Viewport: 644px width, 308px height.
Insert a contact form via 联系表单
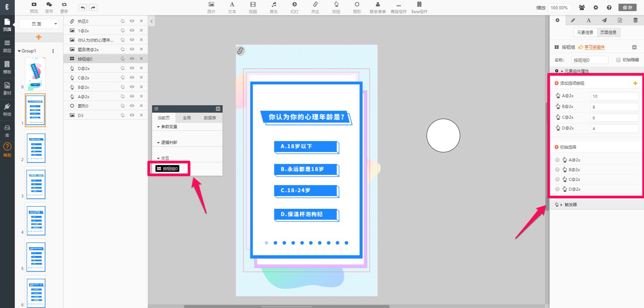coord(378,7)
